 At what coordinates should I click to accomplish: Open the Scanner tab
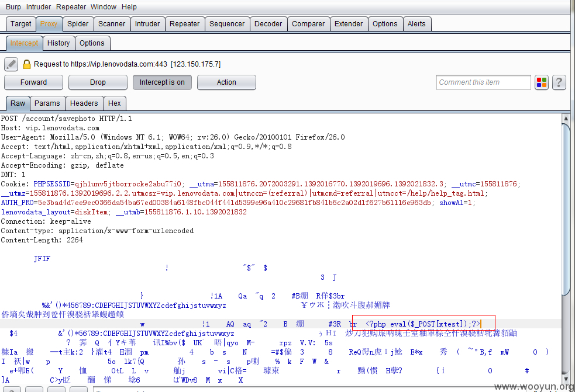112,24
